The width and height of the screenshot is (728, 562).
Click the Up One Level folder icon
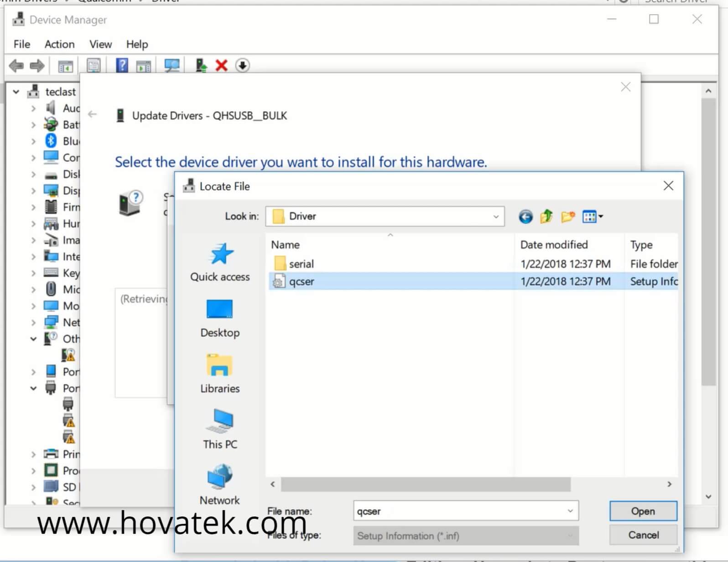pyautogui.click(x=546, y=216)
